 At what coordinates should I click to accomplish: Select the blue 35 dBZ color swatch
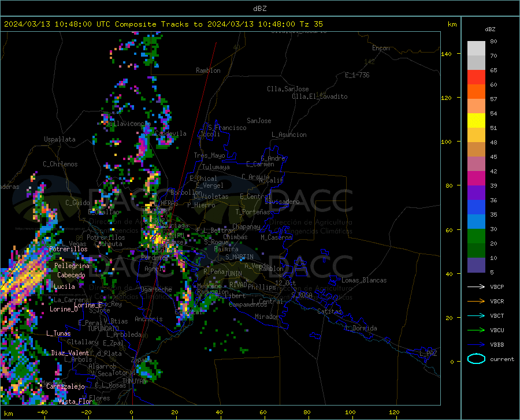coord(476,207)
